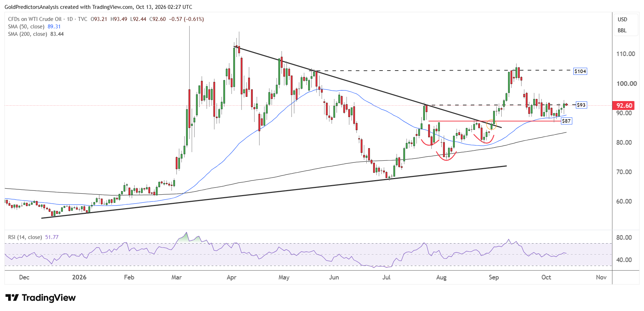The height and width of the screenshot is (311, 644).
Task: Click 40.00 on the RSI scale
Action: click(x=624, y=260)
